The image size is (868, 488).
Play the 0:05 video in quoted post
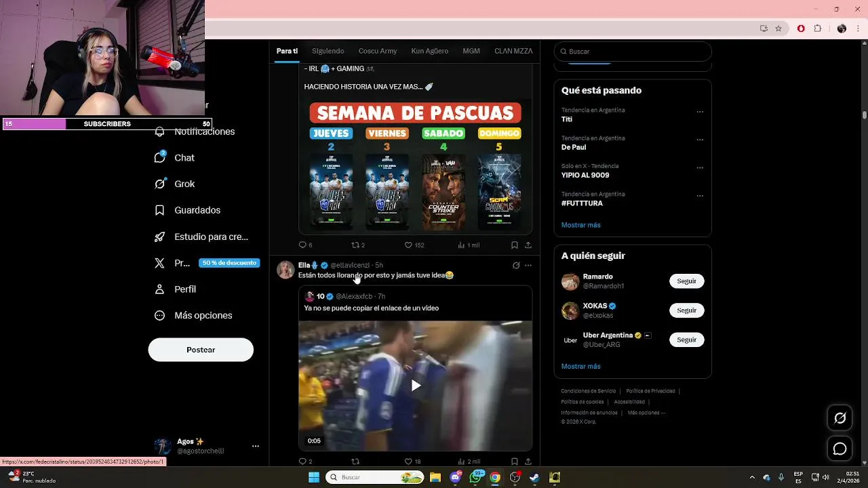[416, 386]
